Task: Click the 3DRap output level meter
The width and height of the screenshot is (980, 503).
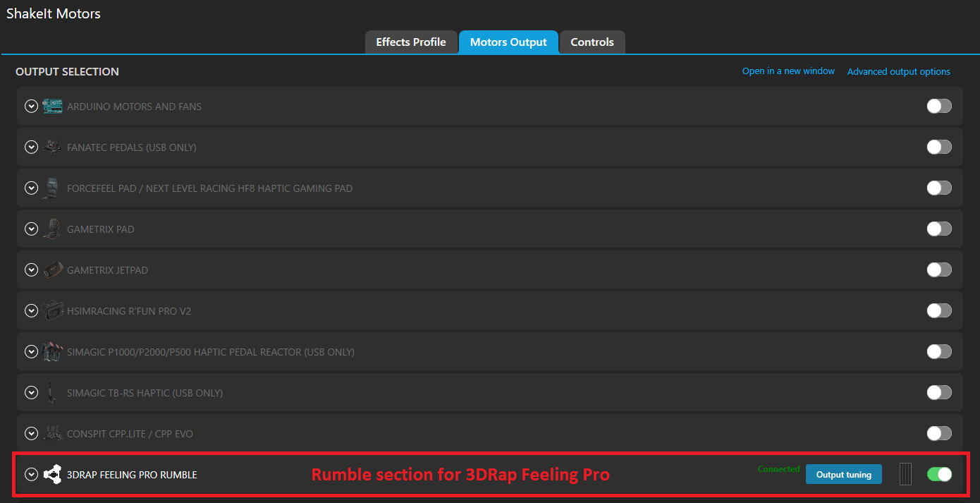Action: tap(905, 475)
